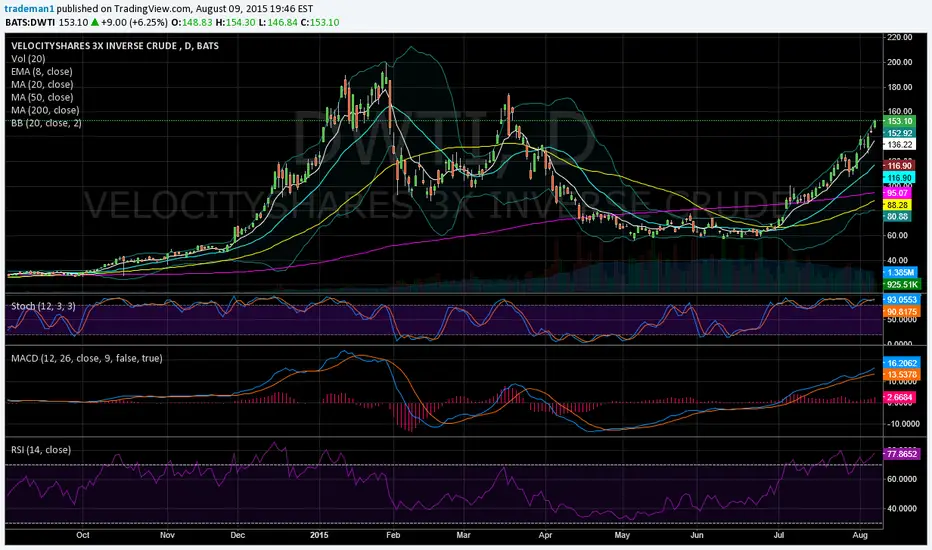This screenshot has height=550, width=932.
Task: Click the teal 152.92 price tag
Action: point(900,133)
